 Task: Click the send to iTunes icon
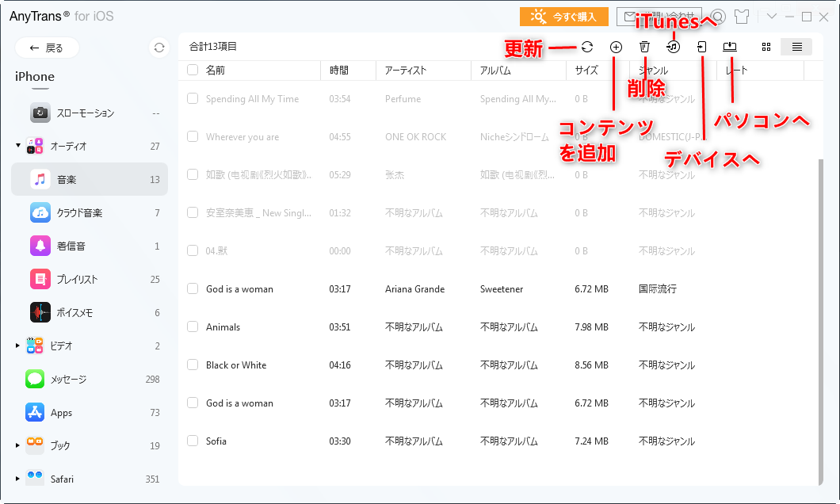[x=674, y=47]
